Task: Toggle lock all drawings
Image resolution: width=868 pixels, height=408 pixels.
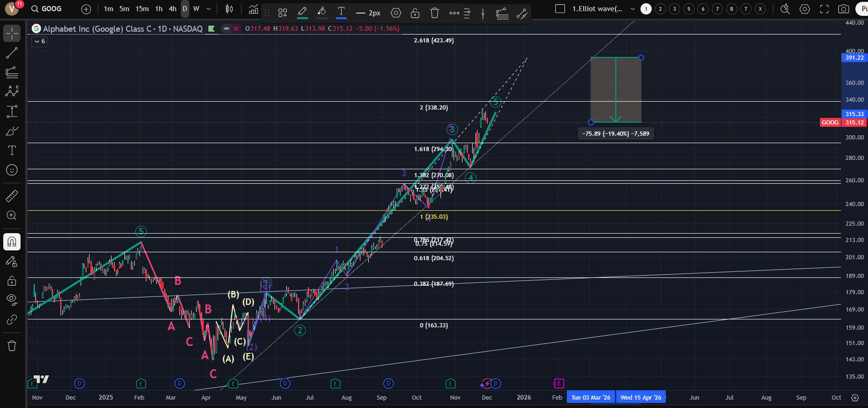Action: point(12,281)
